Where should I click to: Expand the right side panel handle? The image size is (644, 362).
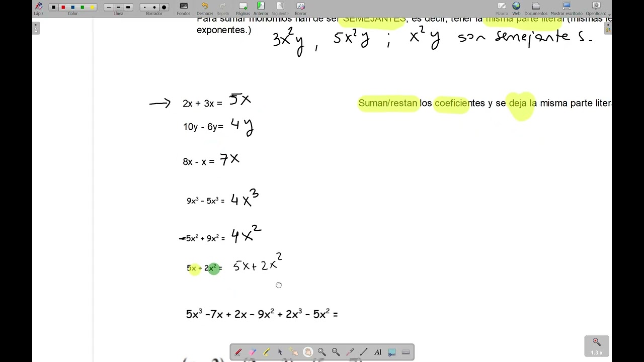608,28
